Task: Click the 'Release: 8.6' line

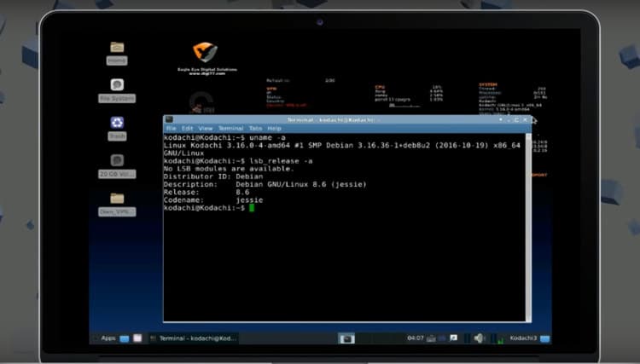Action: [207, 193]
